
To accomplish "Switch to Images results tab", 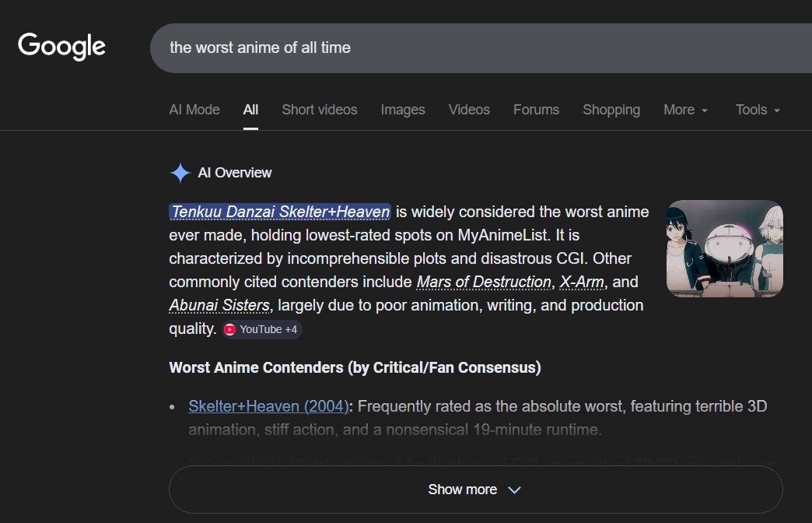I will [x=403, y=110].
